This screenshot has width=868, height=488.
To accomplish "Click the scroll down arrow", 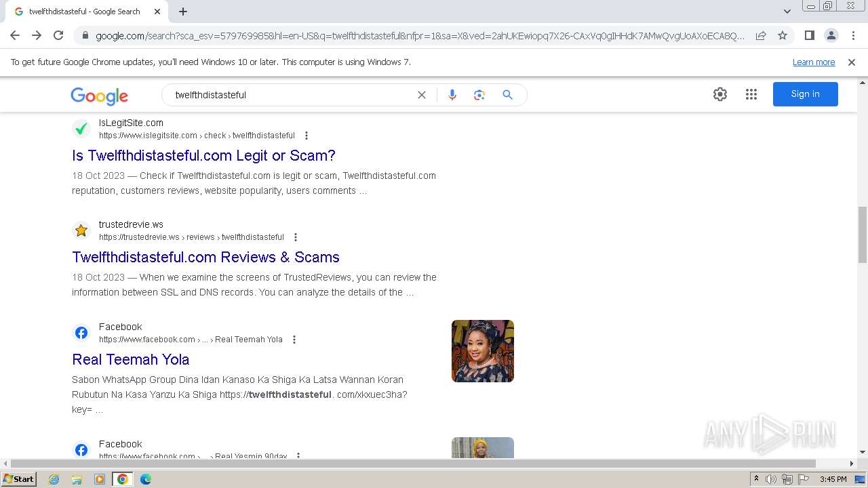I will [x=863, y=452].
